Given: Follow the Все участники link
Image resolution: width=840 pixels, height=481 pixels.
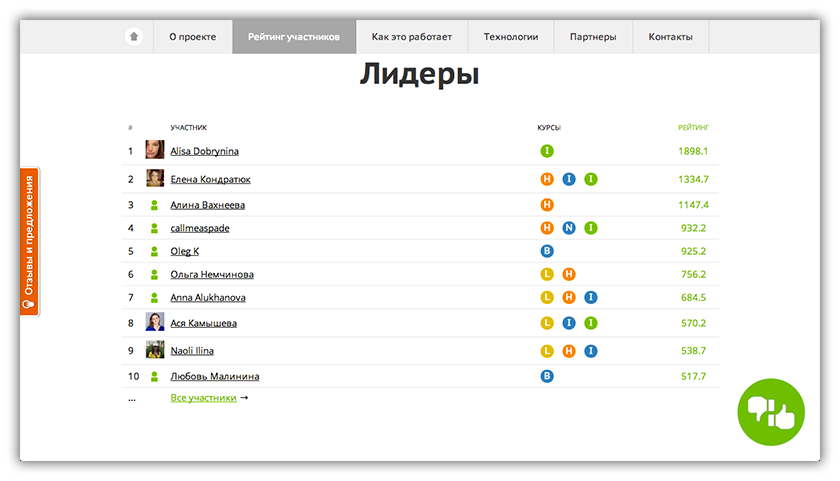Looking at the screenshot, I should (204, 397).
